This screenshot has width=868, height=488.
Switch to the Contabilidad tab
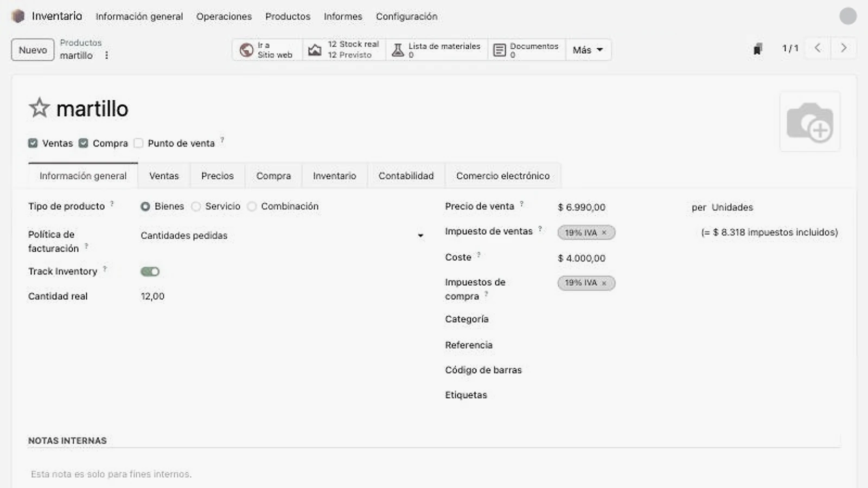406,176
